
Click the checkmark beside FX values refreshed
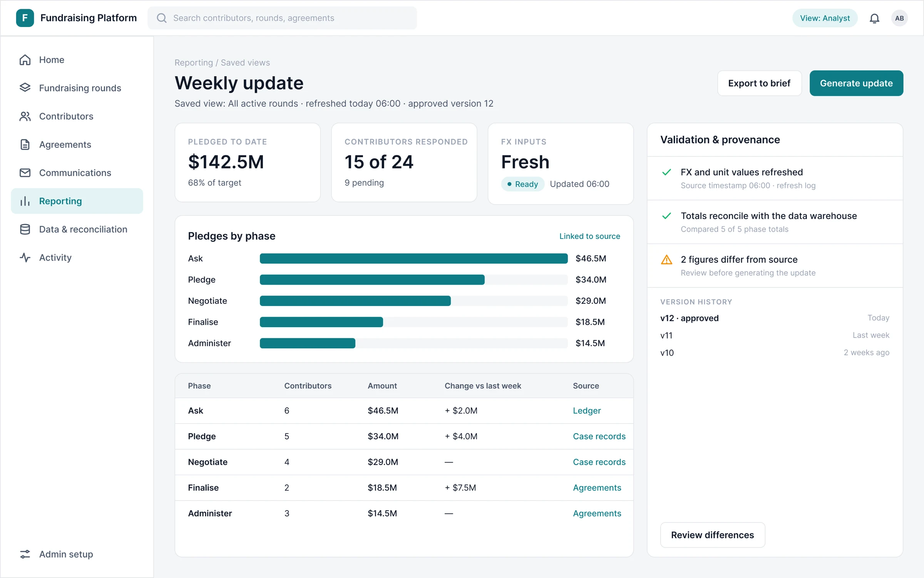666,172
